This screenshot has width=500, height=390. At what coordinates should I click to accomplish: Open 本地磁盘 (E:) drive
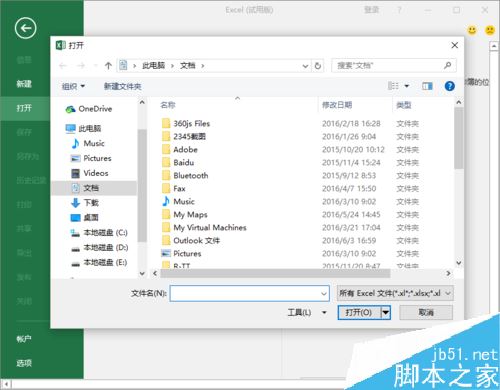click(99, 263)
